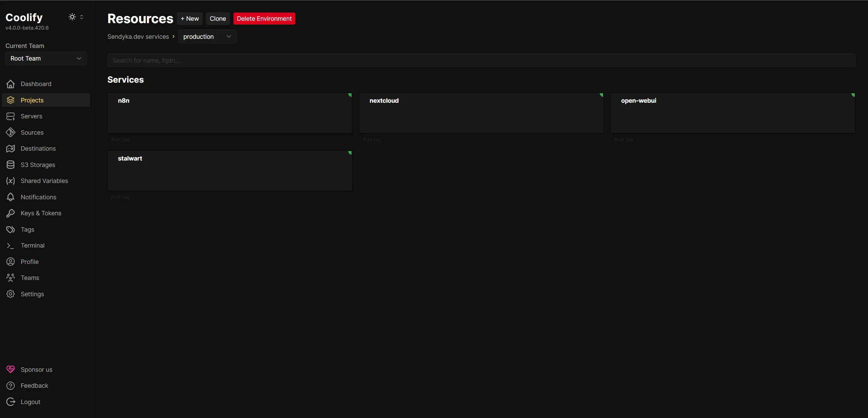Open Keys & Tokens with the key icon
Screen dimensions: 868x418
click(11, 213)
